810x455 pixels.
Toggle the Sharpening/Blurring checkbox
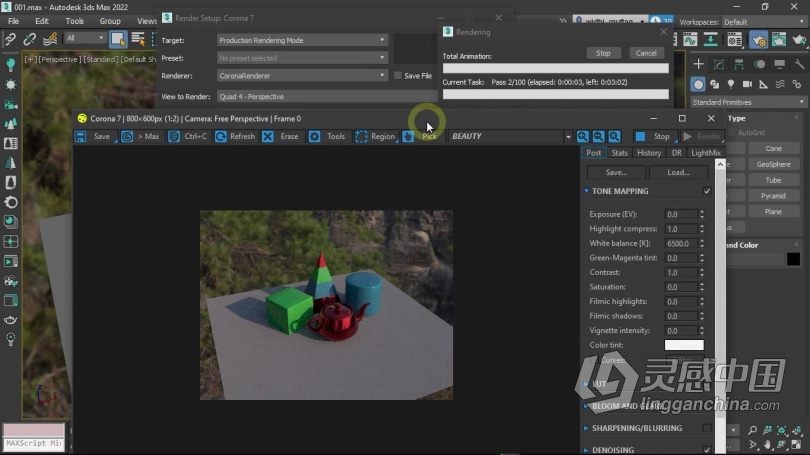707,428
